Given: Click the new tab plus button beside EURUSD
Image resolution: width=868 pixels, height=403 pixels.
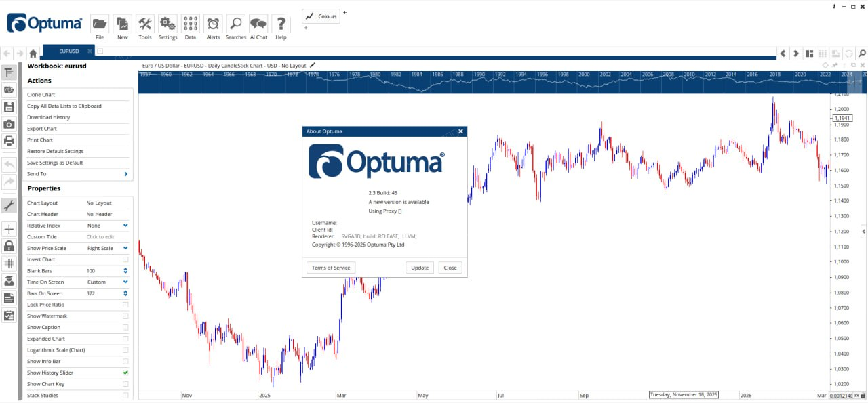Looking at the screenshot, I should 100,51.
